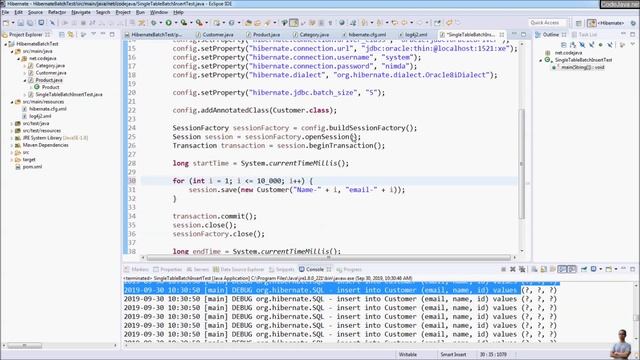Click the Save toolbar icon
This screenshot has height=360, width=640.
click(x=20, y=23)
